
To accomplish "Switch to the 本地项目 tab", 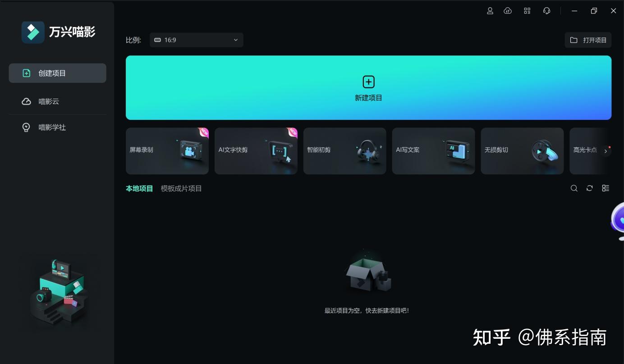I will (x=140, y=189).
